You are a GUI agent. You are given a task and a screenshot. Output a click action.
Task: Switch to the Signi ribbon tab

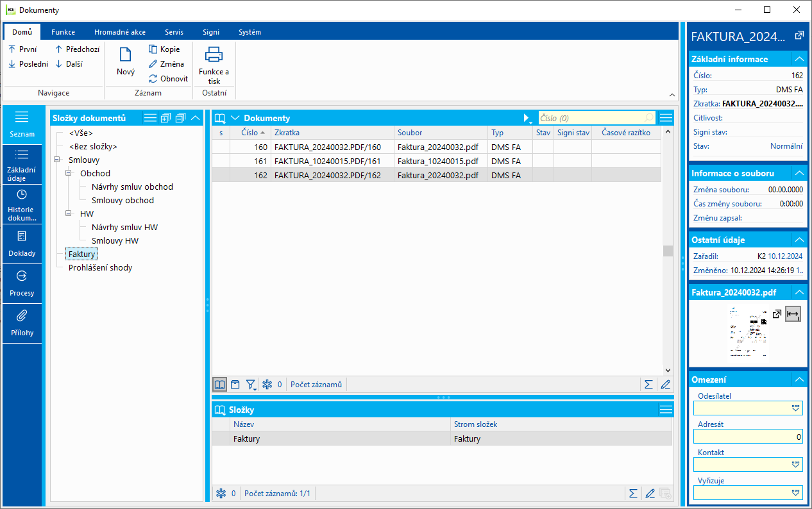211,32
